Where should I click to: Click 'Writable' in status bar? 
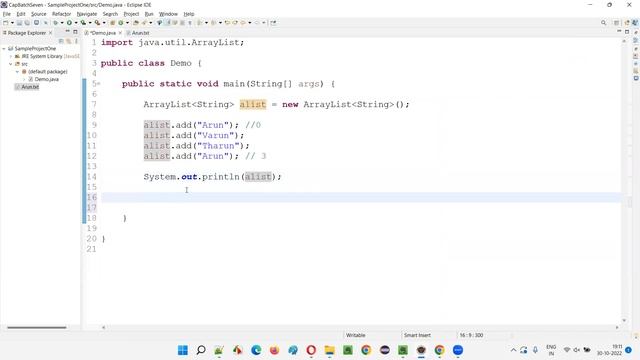click(356, 335)
